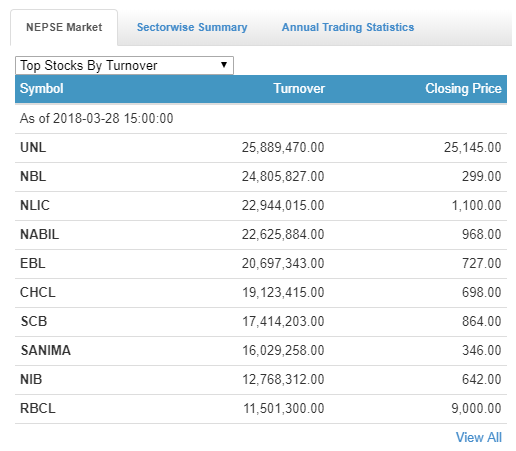The image size is (516, 451).
Task: Click UNL turnover value 25,889,470.00
Action: point(283,147)
